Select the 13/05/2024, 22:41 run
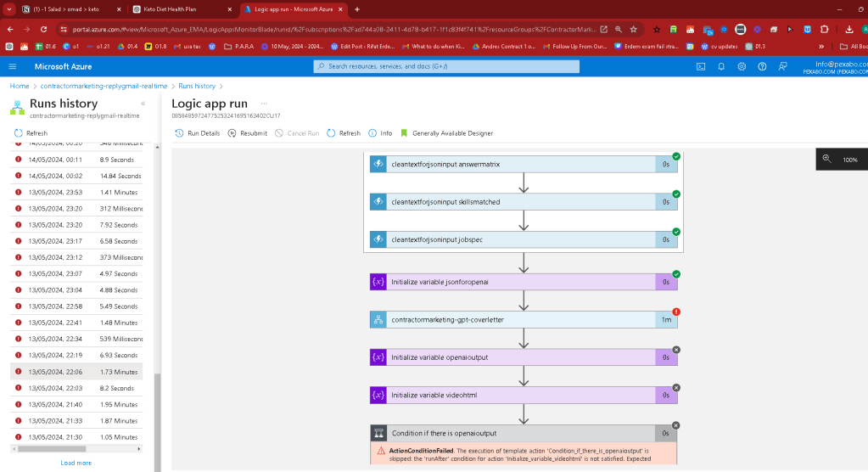The width and height of the screenshot is (868, 472). [76, 323]
